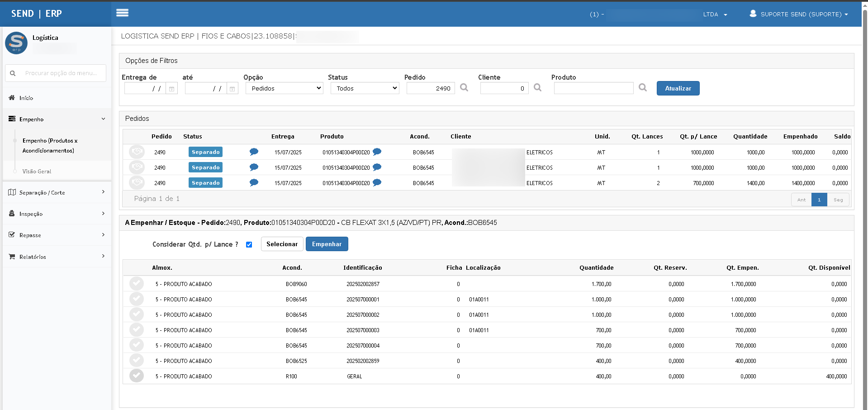Open status comment bubble in third 2490 row

254,183
